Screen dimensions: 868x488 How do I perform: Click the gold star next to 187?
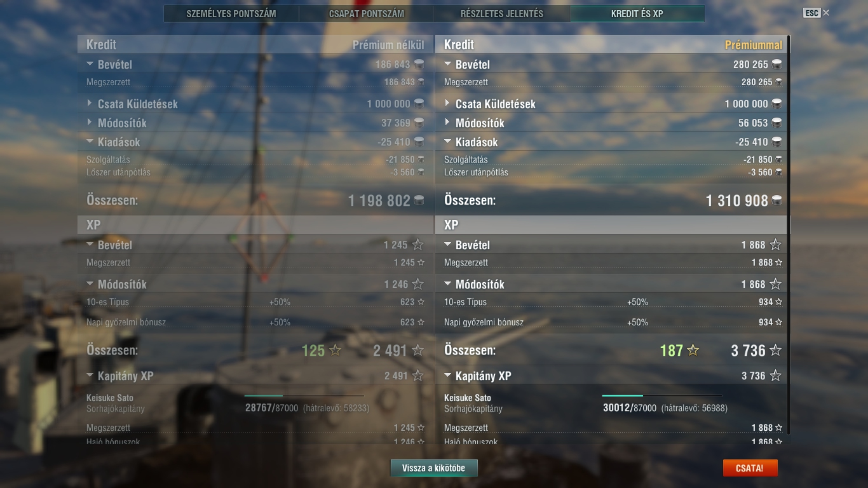pyautogui.click(x=693, y=350)
